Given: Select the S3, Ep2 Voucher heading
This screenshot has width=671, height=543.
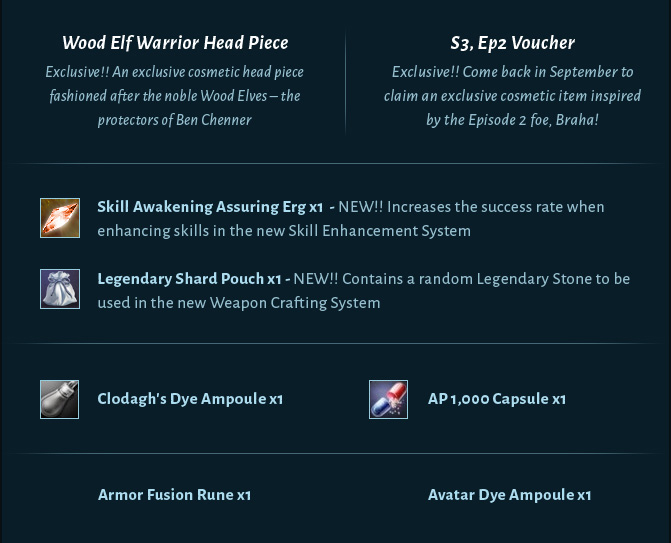Looking at the screenshot, I should (x=512, y=43).
